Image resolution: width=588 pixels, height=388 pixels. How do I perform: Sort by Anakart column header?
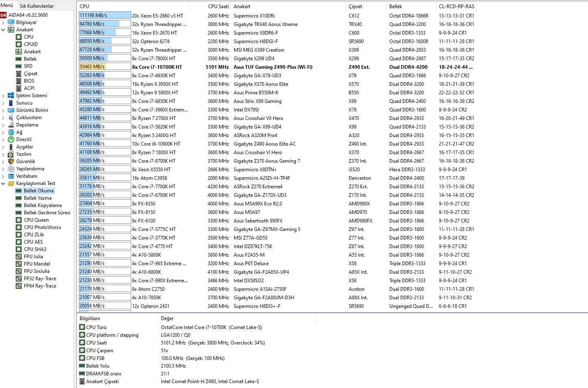click(289, 6)
